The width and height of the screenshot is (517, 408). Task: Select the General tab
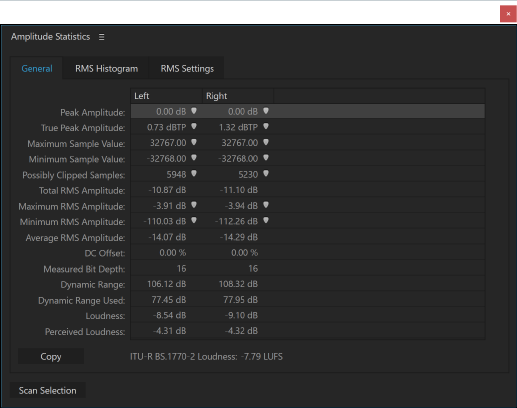pos(37,69)
